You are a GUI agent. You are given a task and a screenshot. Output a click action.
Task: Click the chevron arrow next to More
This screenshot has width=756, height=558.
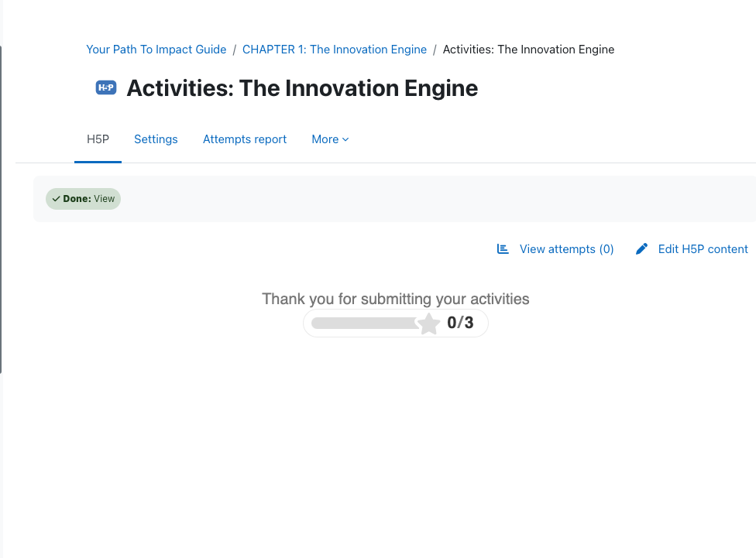coord(345,140)
